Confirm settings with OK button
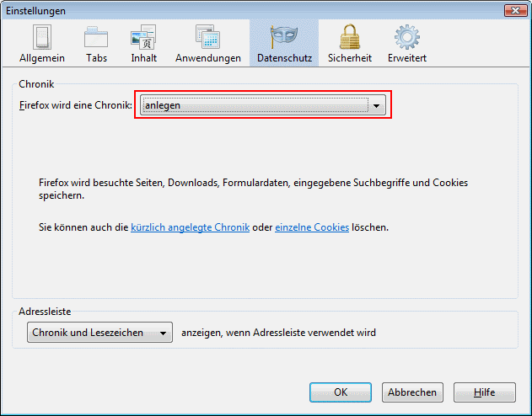The image size is (532, 416). pyautogui.click(x=341, y=392)
